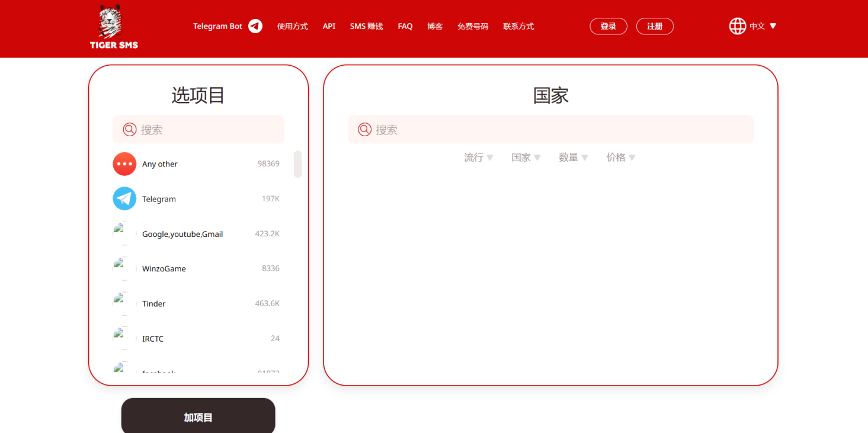The height and width of the screenshot is (433, 868).
Task: Click the 登录 login button
Action: point(608,27)
